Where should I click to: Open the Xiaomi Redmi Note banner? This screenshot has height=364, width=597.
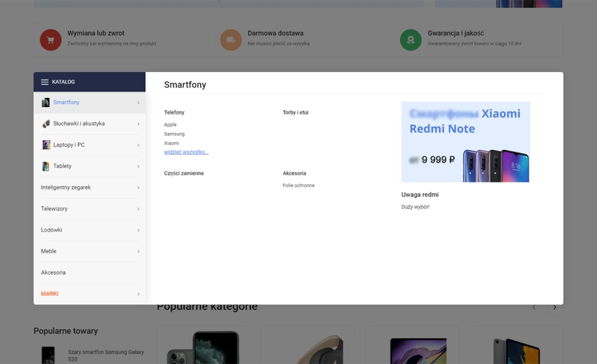465,141
